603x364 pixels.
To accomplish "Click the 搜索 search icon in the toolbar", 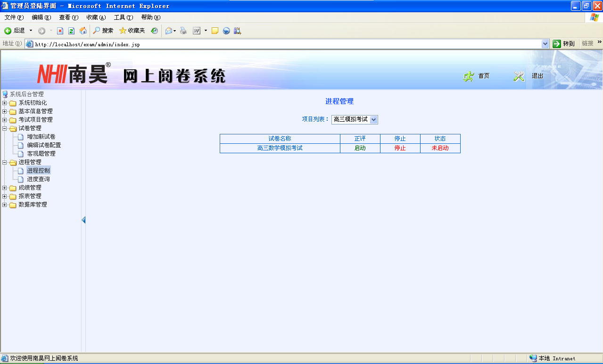I will point(96,31).
